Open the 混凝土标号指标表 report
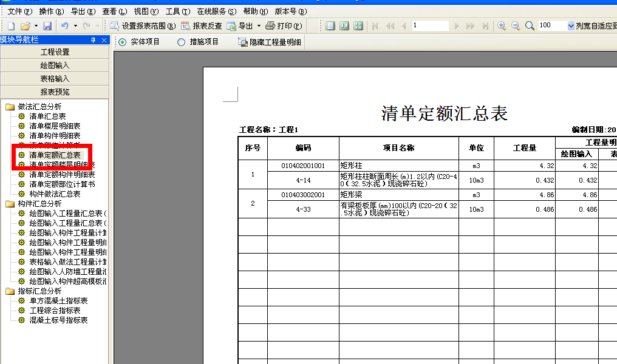This screenshot has height=364, width=617. (x=58, y=320)
